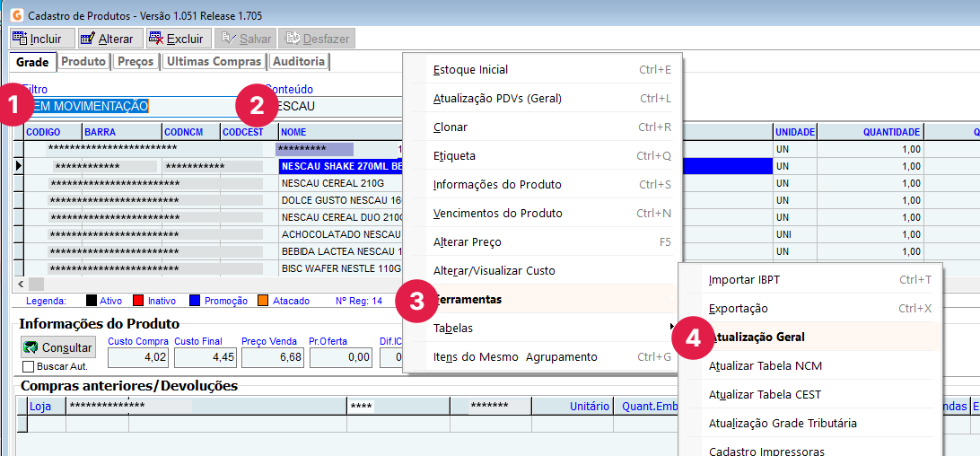Screen dimensions: 980x456
Task: Select the BEBIDA LACTEA NESCAU row
Action: [341, 251]
